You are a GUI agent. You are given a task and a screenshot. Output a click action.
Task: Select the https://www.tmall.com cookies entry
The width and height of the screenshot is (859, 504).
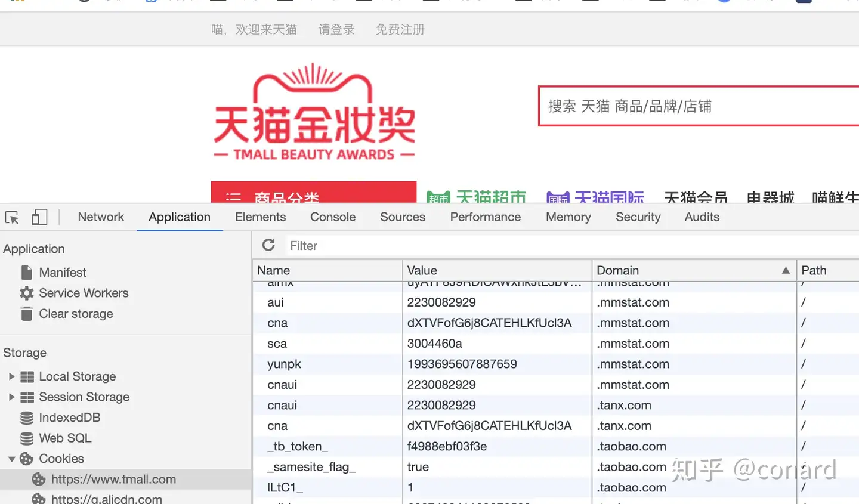pos(113,480)
